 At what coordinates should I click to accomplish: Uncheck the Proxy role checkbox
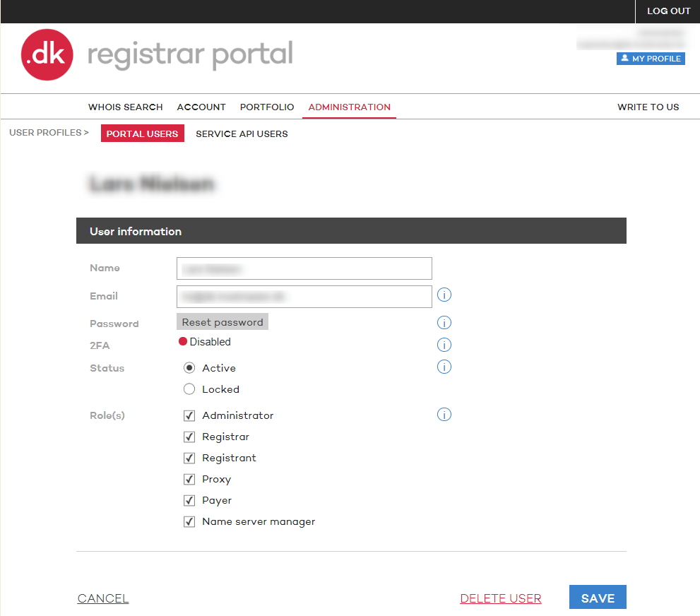189,479
